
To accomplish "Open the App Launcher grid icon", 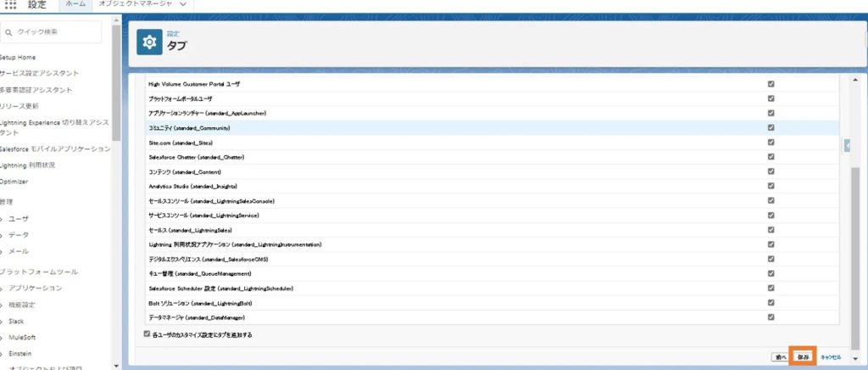I will click(x=10, y=4).
